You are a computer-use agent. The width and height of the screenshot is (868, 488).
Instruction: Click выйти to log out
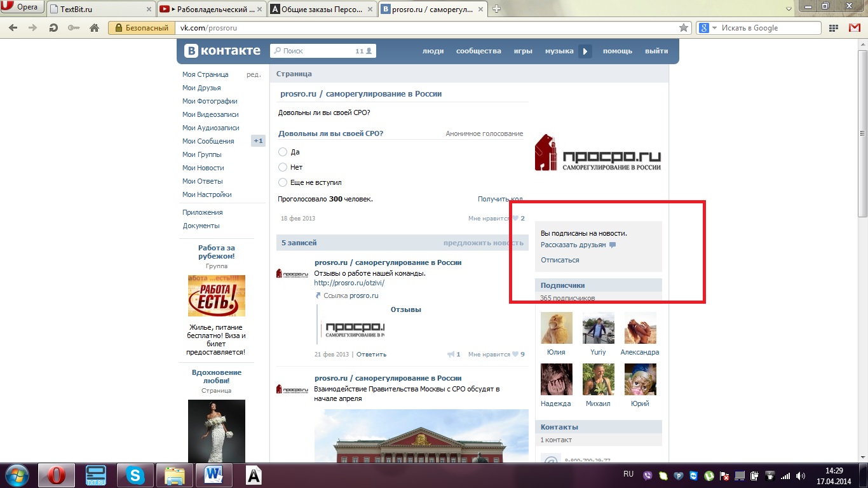pos(656,51)
